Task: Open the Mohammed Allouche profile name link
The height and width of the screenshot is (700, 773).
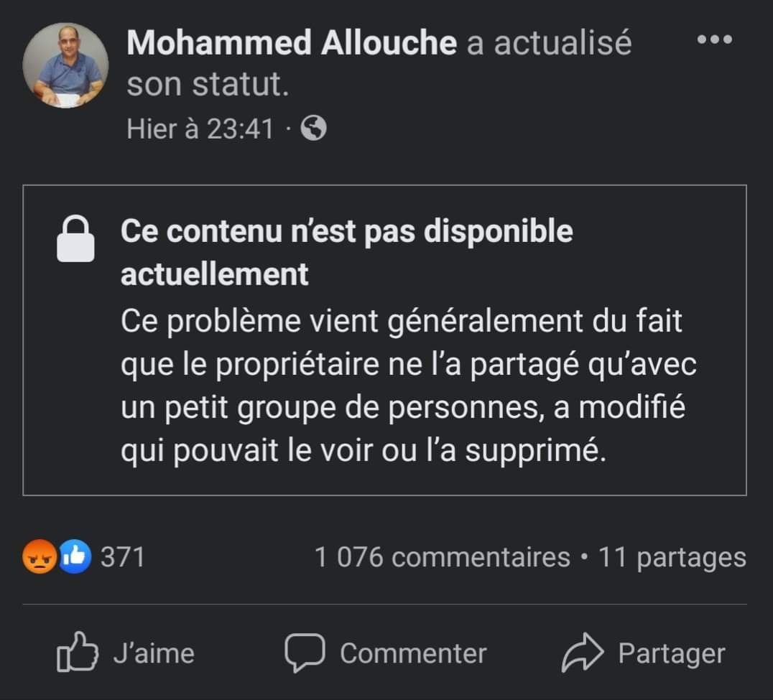Action: click(x=292, y=43)
